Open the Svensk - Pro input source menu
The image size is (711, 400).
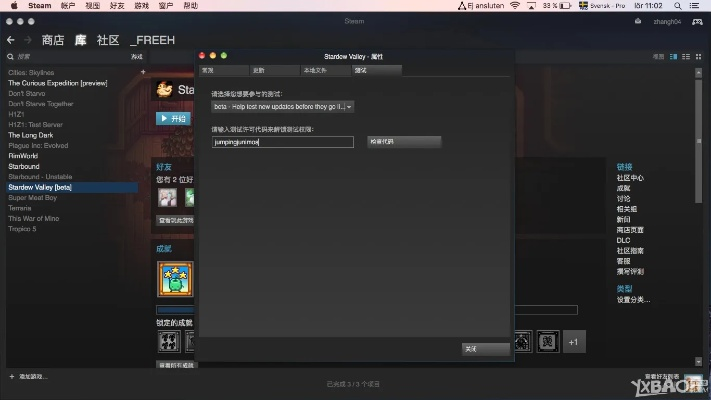(x=602, y=5)
